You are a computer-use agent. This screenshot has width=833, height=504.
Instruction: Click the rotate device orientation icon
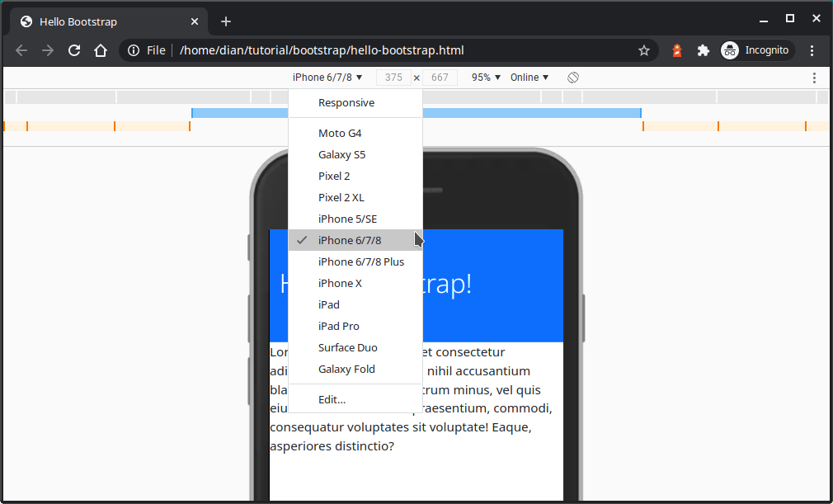point(573,78)
